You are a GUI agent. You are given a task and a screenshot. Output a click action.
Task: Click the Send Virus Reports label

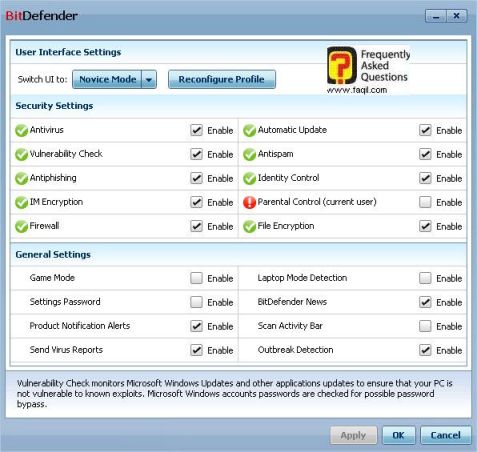(66, 350)
